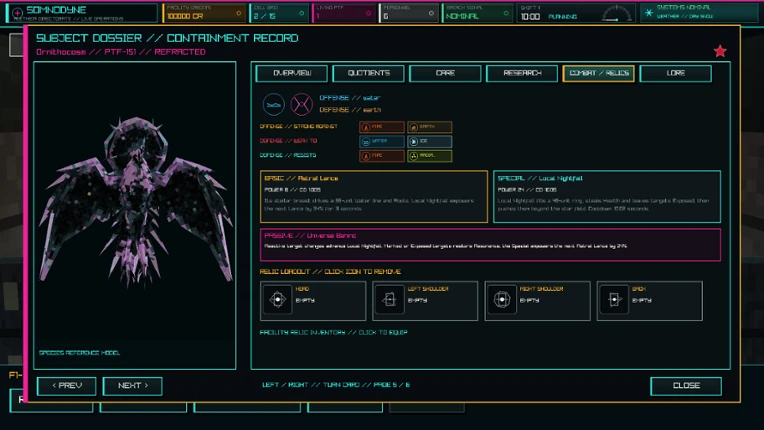
Task: Click the Defense // Resists label
Action: point(288,155)
